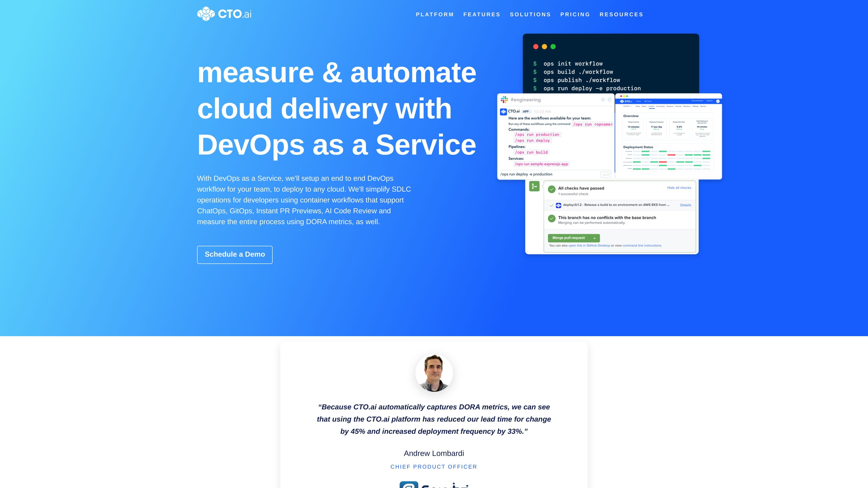Click the open this in GitHub Desktop link
Screen dimensions: 868x488
[589, 246]
